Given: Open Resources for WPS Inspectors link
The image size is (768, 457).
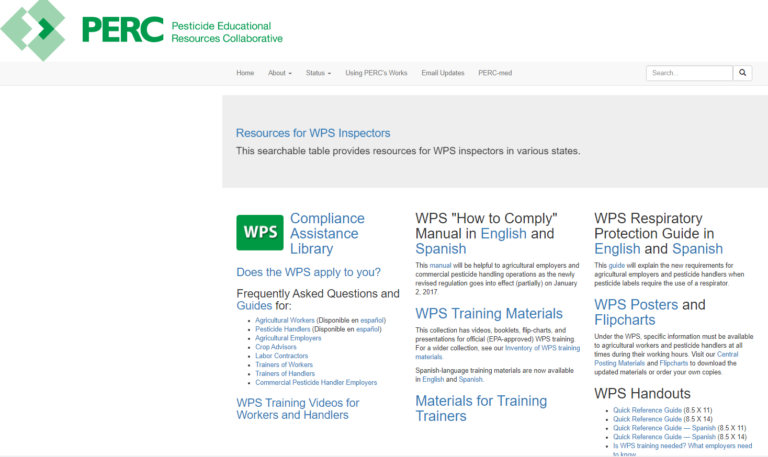Looking at the screenshot, I should [313, 133].
